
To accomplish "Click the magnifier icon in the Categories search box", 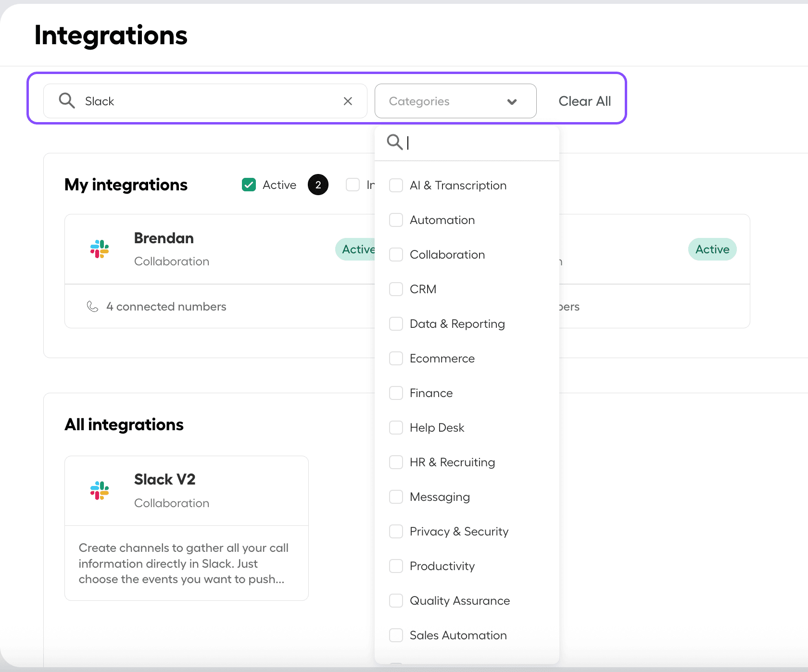I will point(395,142).
